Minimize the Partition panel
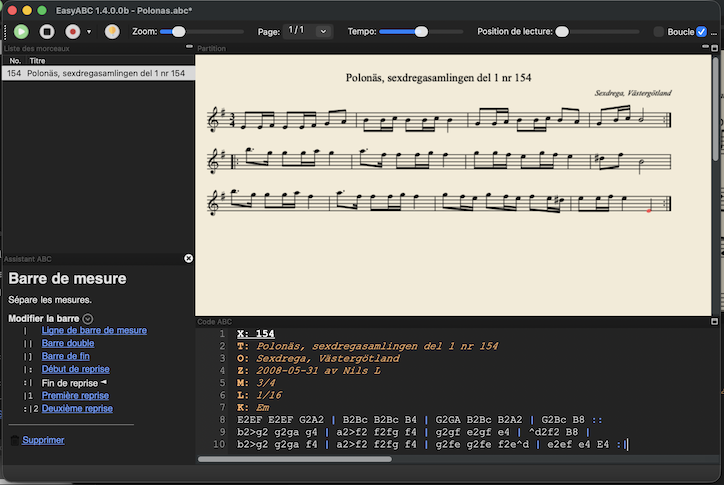Viewport: 724px width, 485px height. tap(705, 47)
